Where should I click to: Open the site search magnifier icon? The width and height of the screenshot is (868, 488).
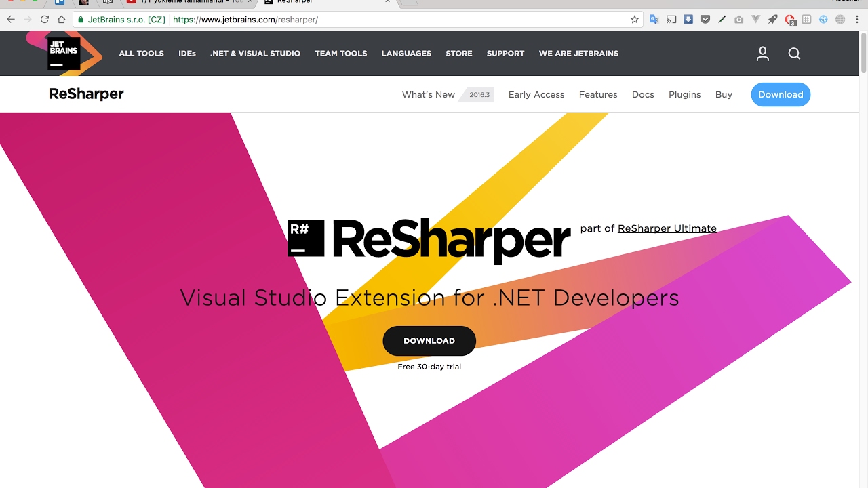point(794,54)
